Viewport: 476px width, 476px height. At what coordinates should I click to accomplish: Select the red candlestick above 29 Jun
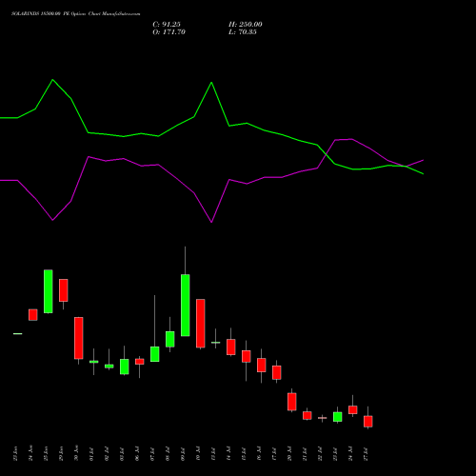64,290
